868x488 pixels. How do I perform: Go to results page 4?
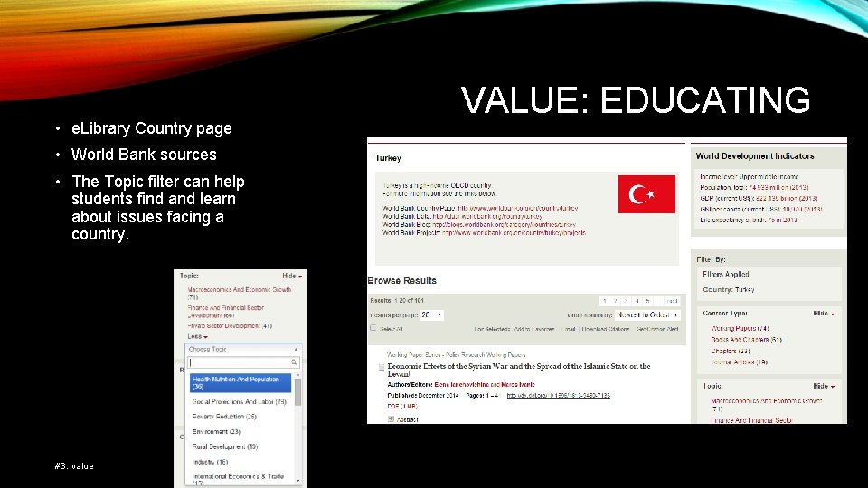coord(637,301)
